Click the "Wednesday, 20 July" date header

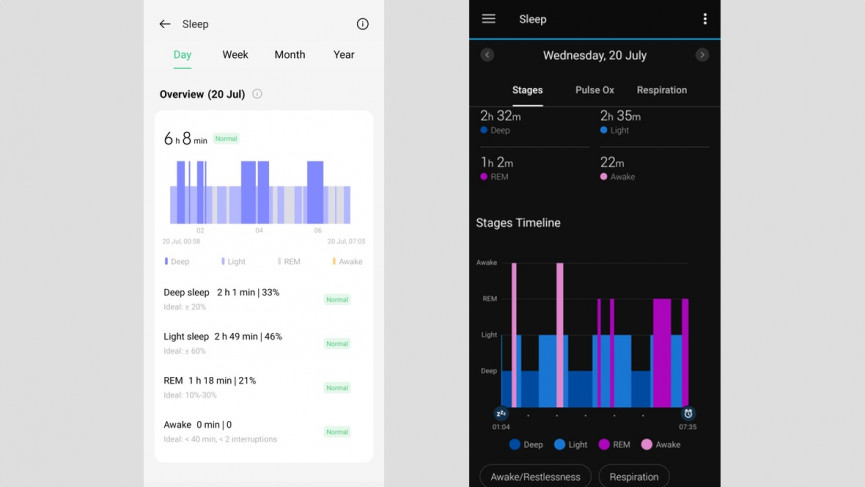595,55
